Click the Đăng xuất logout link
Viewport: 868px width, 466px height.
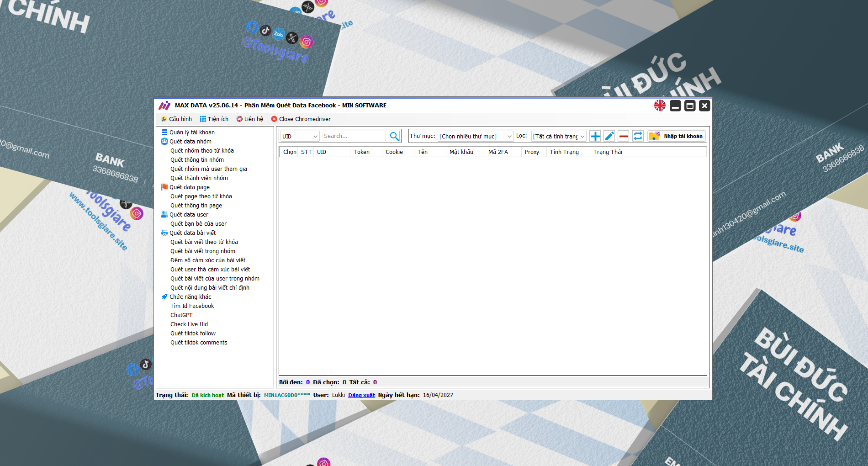click(x=361, y=395)
